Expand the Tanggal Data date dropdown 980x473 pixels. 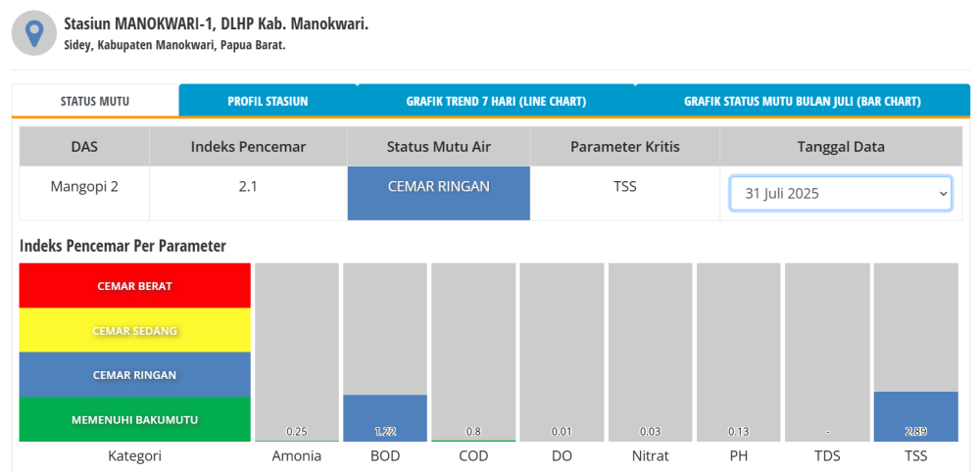point(840,193)
